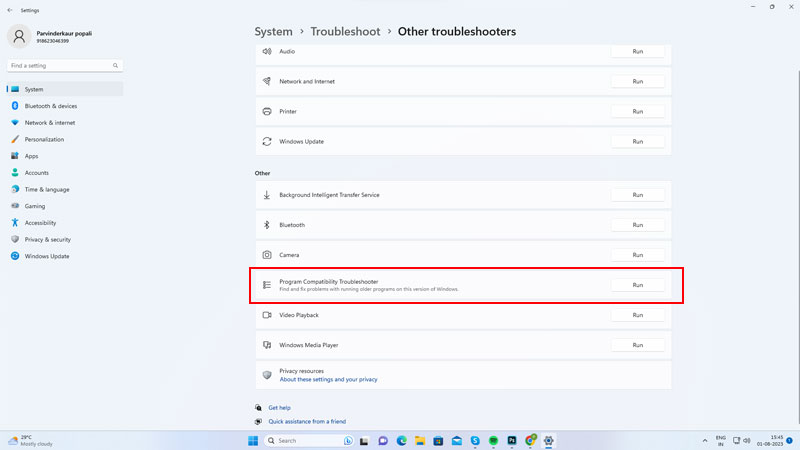The height and width of the screenshot is (450, 800).
Task: Click the Bluetooth row icon
Action: coord(267,225)
